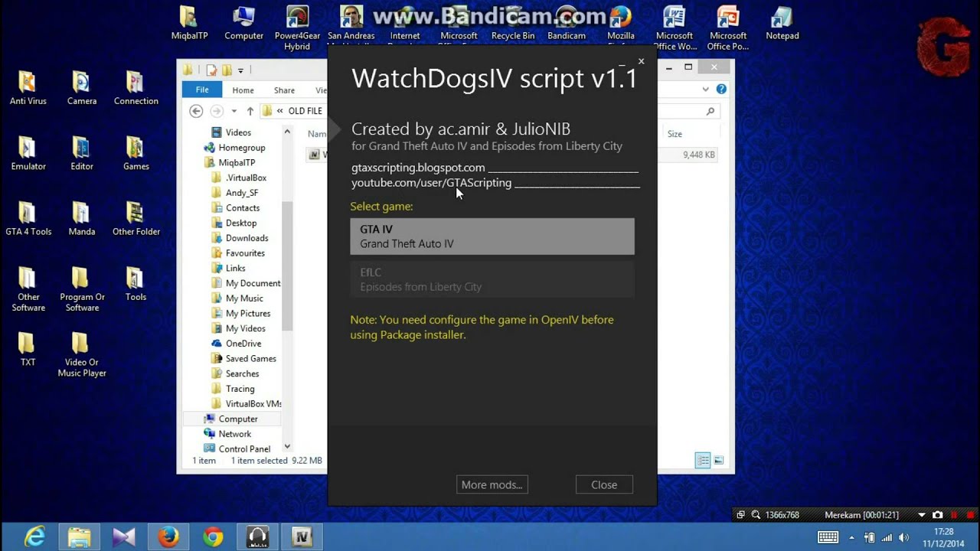The height and width of the screenshot is (551, 980).
Task: Open Share ribbon tab in Explorer
Action: coord(284,90)
